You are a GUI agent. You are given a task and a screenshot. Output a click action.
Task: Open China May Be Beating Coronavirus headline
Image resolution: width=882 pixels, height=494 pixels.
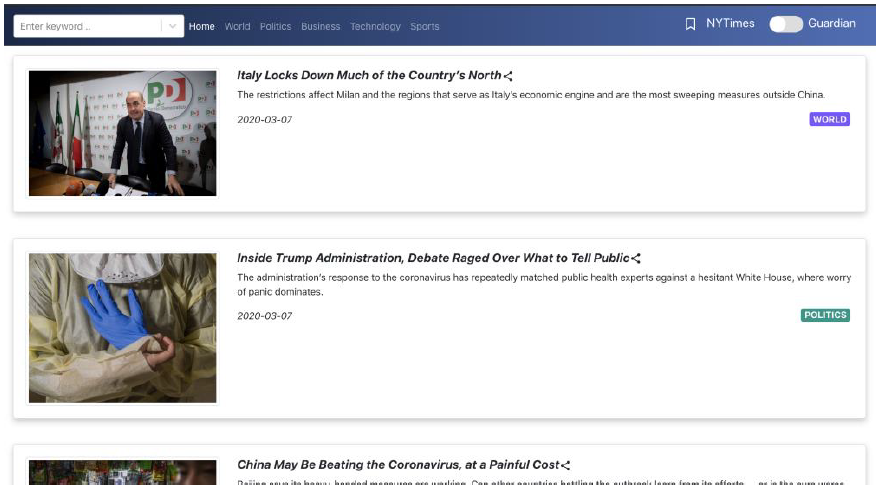click(x=397, y=464)
